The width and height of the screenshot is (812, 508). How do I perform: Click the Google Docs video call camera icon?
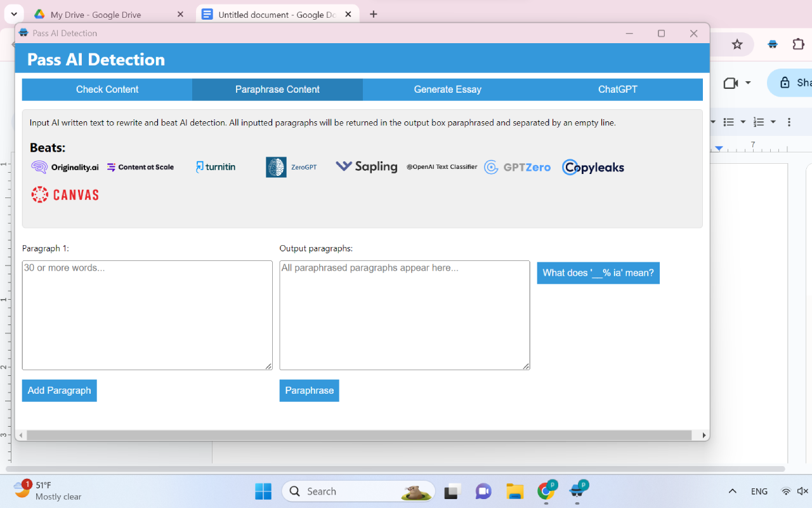tap(731, 83)
